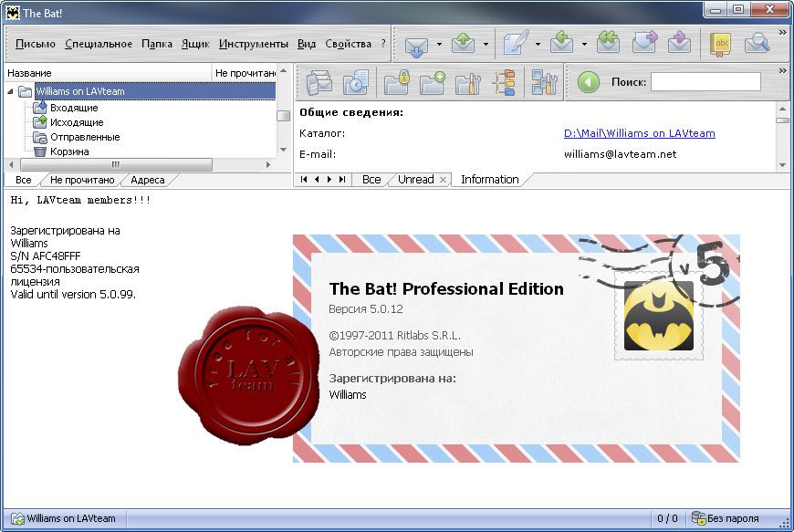Click the folder tree horizontal scrollbar thumb
Screen dimensions: 794x532
116,164
